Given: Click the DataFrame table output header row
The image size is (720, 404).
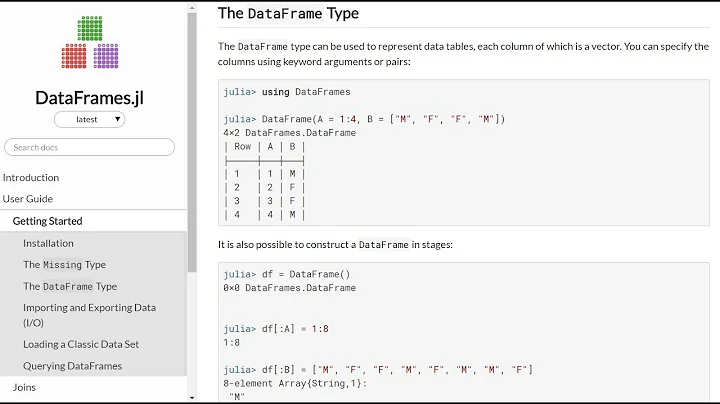Looking at the screenshot, I should point(264,146).
